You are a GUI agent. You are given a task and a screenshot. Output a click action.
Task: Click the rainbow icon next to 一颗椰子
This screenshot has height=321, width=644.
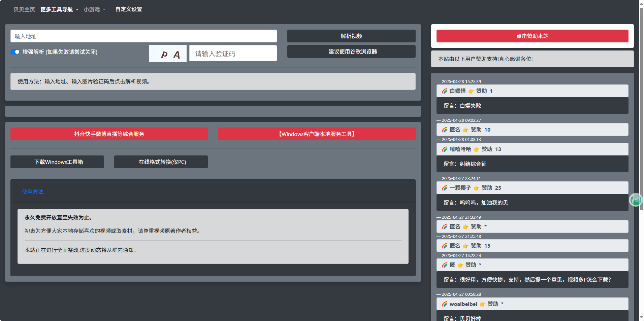[x=445, y=188]
